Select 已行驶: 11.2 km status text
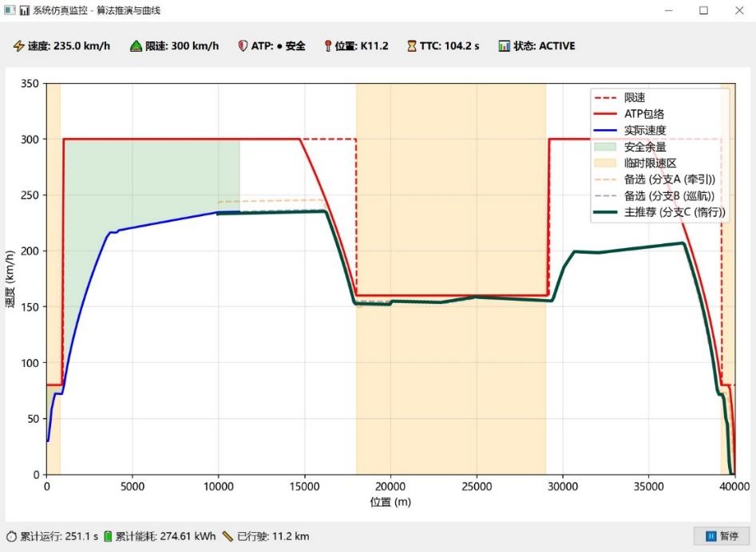The image size is (756, 552). [273, 536]
